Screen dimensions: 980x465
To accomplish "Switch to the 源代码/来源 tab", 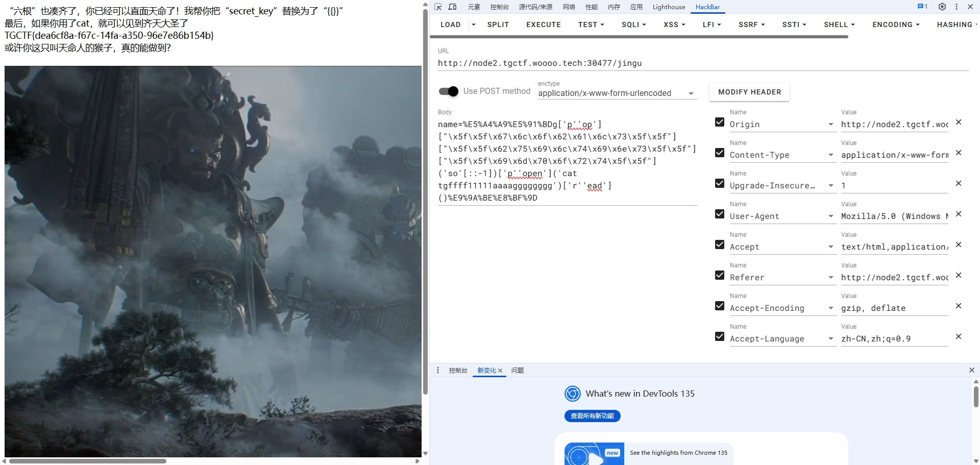I will click(535, 7).
